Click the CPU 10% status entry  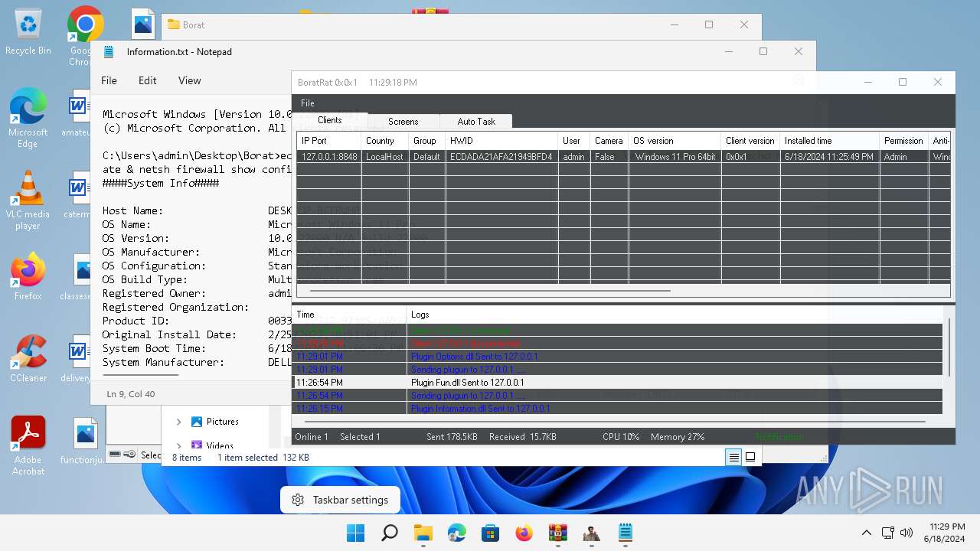(620, 437)
